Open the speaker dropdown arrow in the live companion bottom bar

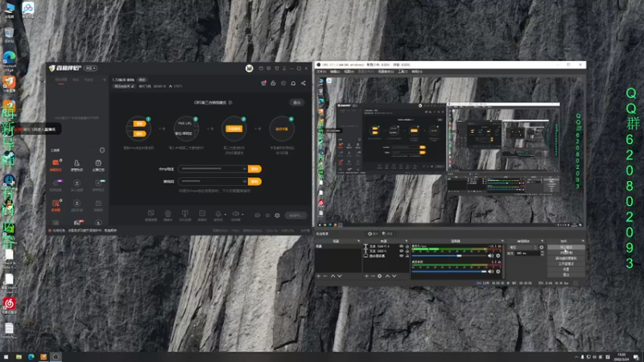coord(243,214)
